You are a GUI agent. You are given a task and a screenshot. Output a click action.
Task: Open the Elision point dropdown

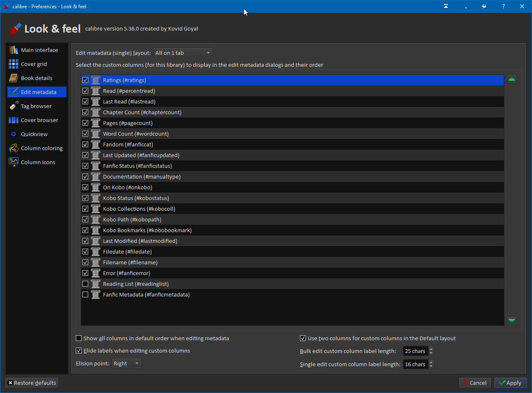point(127,363)
